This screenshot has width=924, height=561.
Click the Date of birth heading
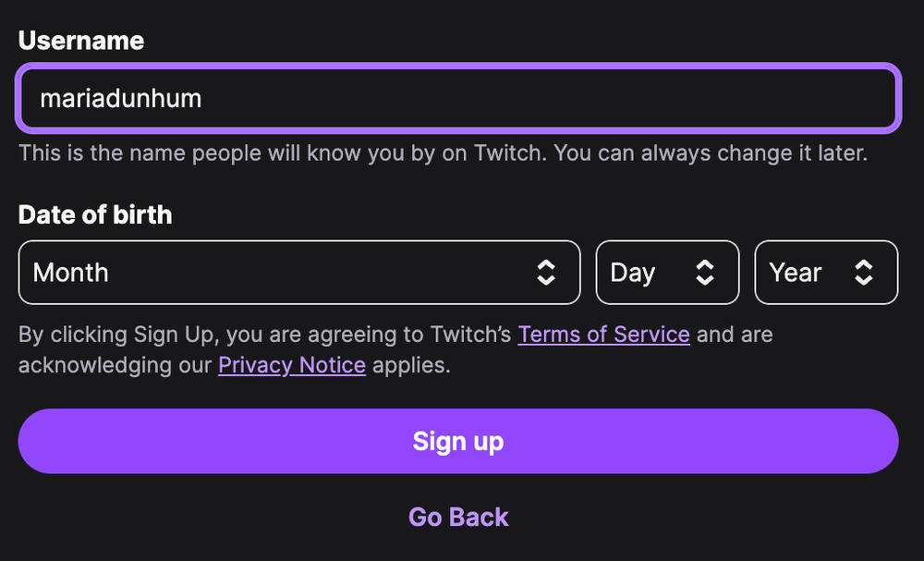click(95, 214)
